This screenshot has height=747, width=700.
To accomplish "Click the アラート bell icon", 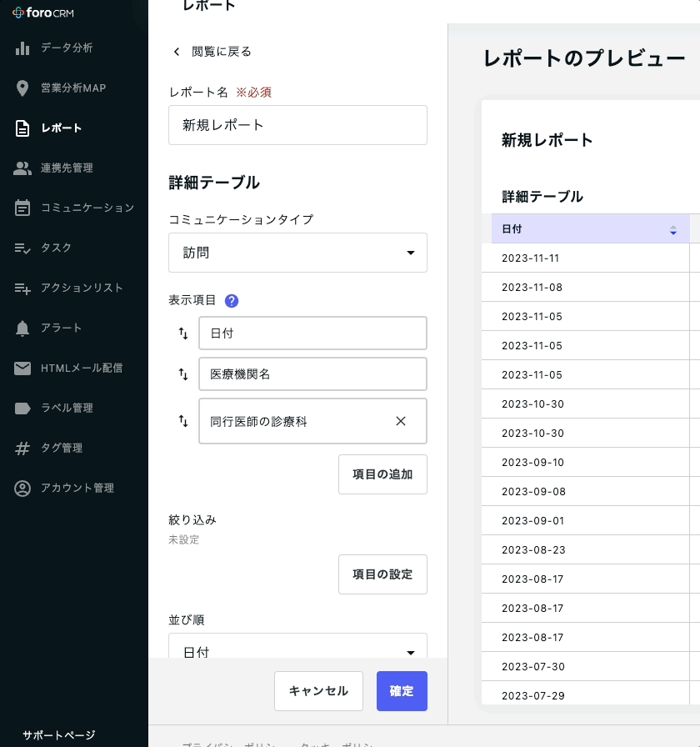I will [22, 328].
